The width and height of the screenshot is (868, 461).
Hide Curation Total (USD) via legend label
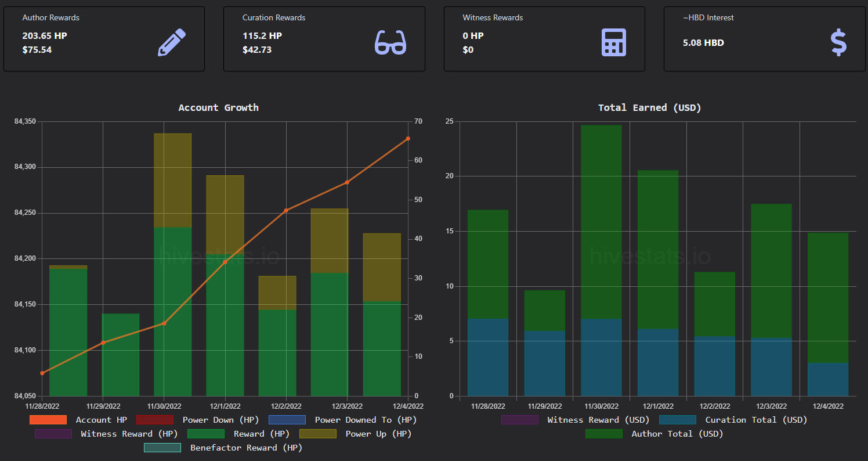tap(757, 420)
